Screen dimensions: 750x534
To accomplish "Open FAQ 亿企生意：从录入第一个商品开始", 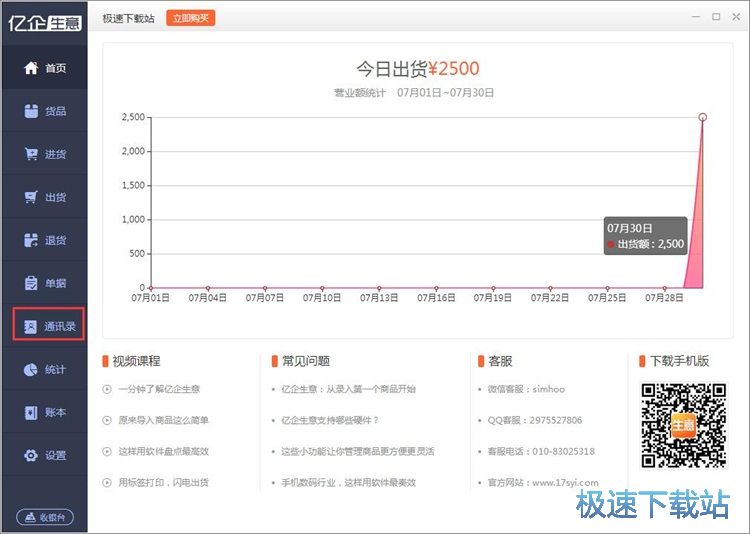I will pyautogui.click(x=348, y=389).
